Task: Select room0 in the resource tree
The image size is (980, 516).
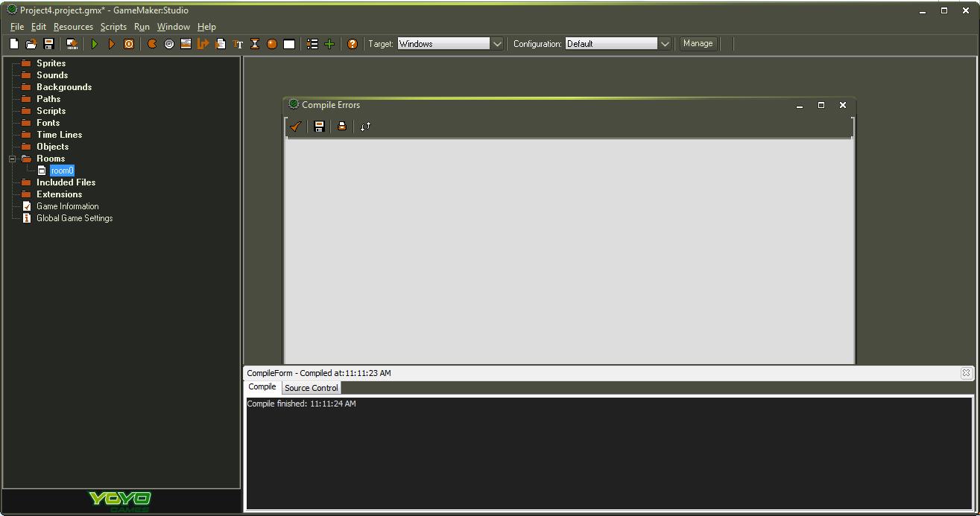Action: pyautogui.click(x=62, y=171)
